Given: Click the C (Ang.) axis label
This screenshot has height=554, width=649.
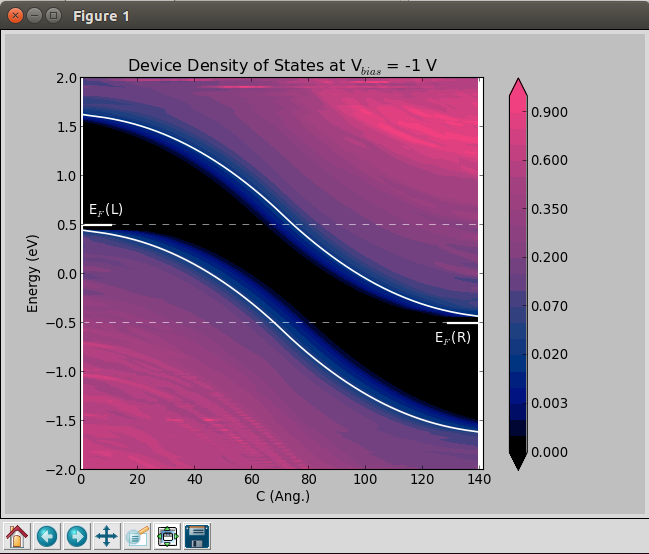Looking at the screenshot, I should click(283, 496).
